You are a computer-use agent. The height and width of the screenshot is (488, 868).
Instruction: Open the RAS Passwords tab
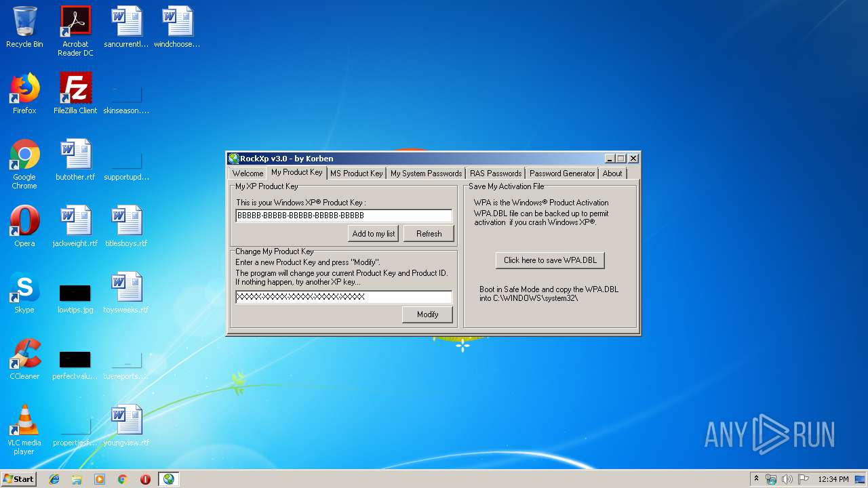[496, 174]
